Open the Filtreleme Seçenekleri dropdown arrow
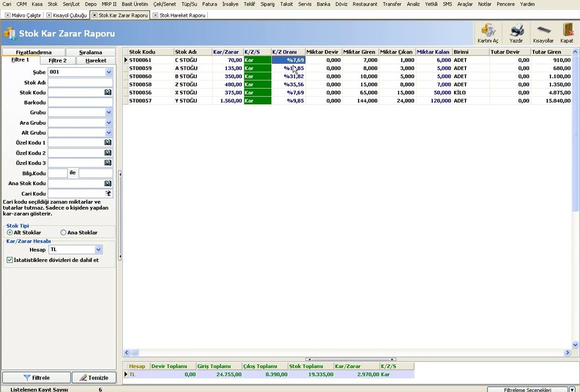The width and height of the screenshot is (580, 392). click(x=572, y=389)
